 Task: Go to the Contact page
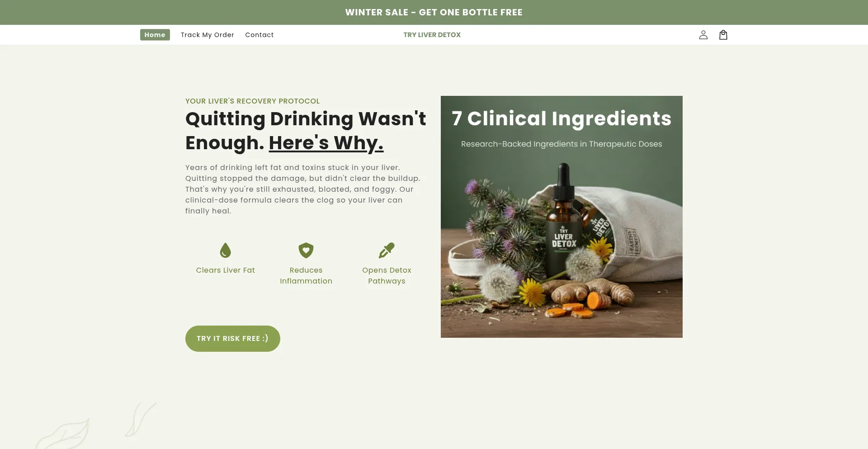coord(259,35)
